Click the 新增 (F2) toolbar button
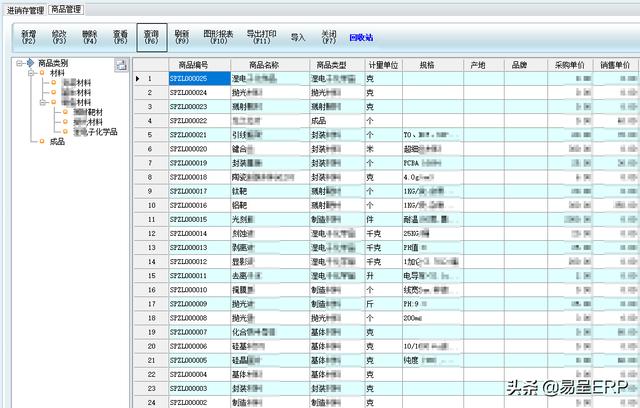Viewport: 640px width, 408px height. click(28, 37)
